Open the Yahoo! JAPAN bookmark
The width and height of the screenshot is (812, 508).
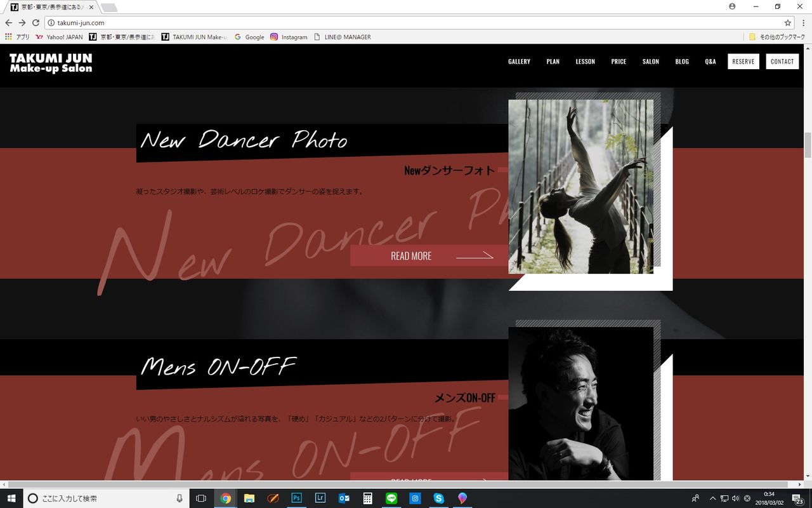[x=59, y=37]
